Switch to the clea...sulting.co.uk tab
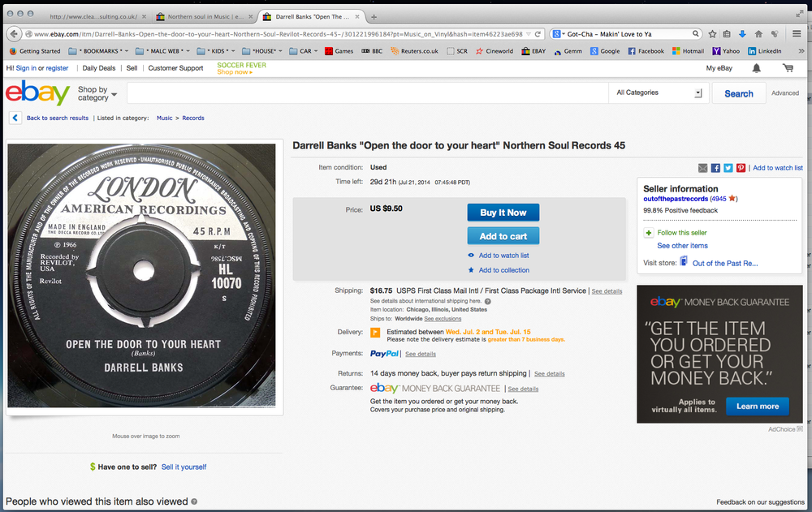The height and width of the screenshot is (512, 812). 93,16
